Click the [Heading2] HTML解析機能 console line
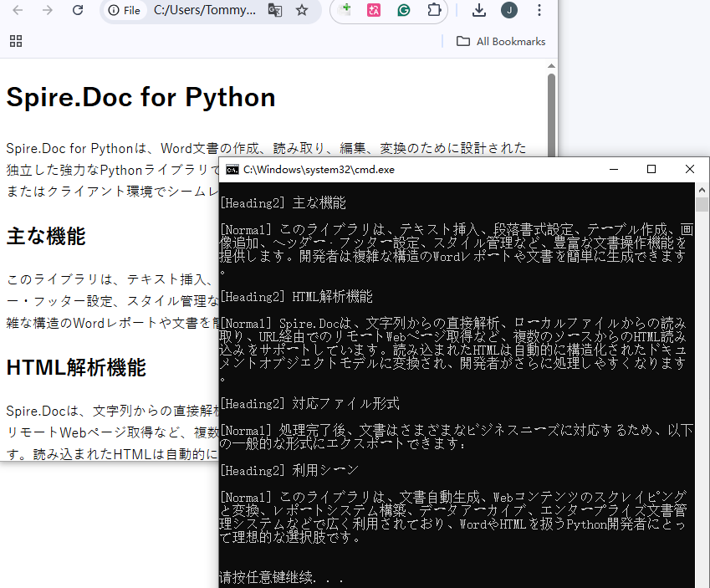Image resolution: width=710 pixels, height=588 pixels. pos(296,297)
